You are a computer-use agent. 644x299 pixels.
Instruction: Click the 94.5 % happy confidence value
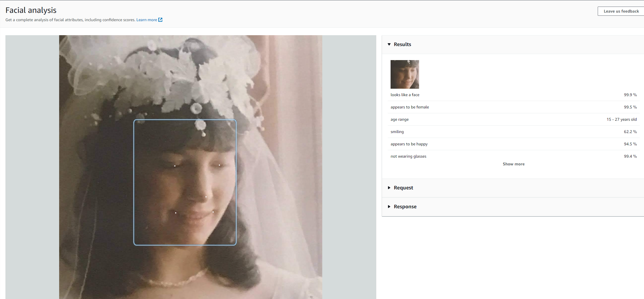point(630,144)
